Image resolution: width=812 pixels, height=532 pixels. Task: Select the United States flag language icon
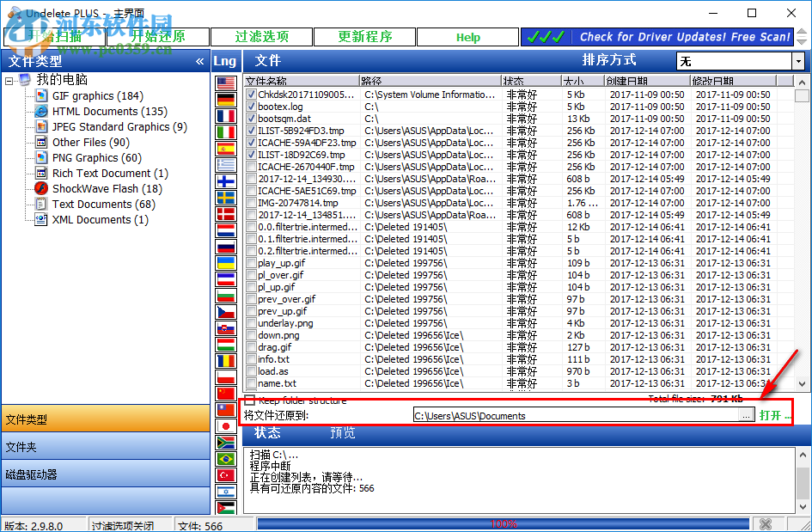pyautogui.click(x=225, y=81)
